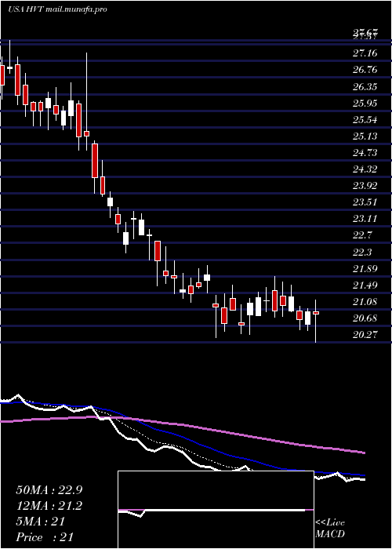This screenshot has width=392, height=549.
Task: Select the 21.08 price axis label
Action: point(365,301)
